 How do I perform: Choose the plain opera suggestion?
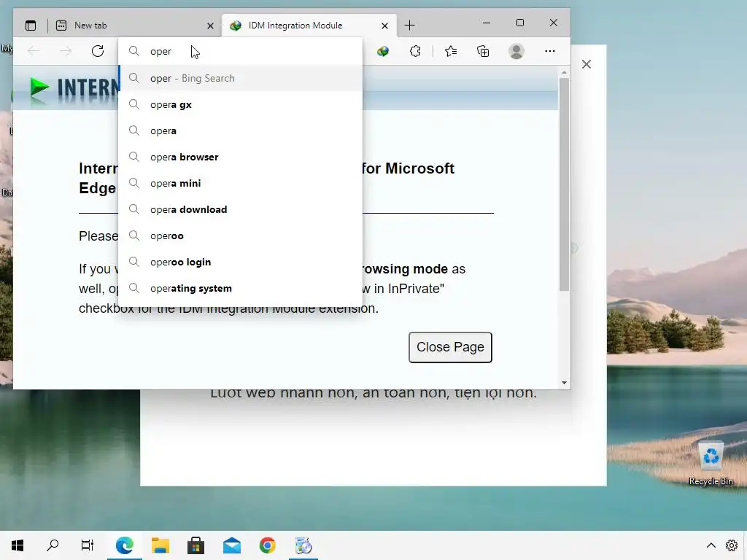pyautogui.click(x=241, y=131)
